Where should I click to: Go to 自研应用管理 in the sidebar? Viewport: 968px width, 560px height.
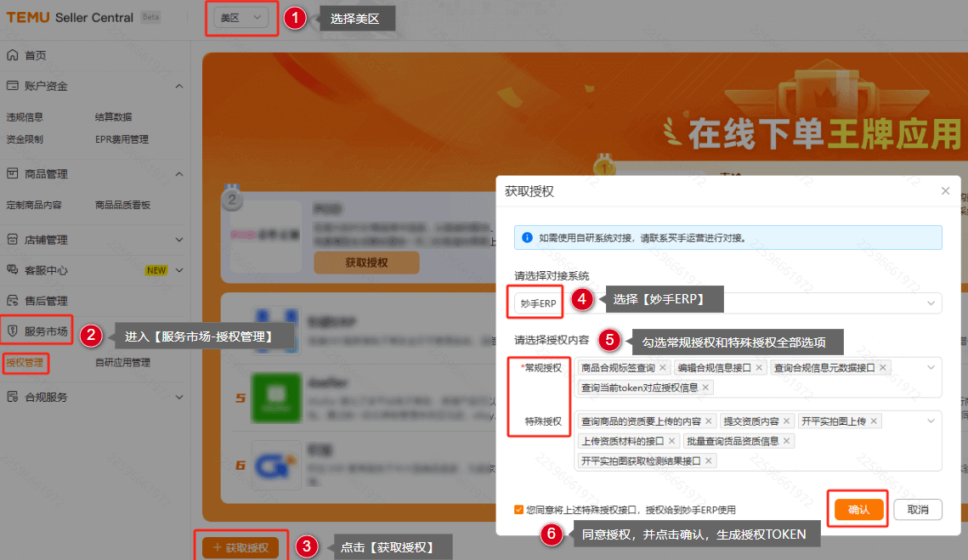coord(123,362)
